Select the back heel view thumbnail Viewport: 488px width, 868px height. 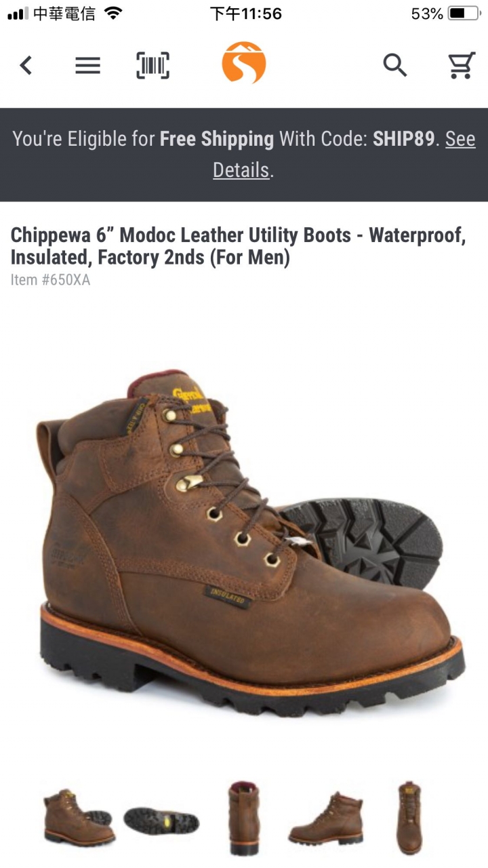click(x=244, y=818)
